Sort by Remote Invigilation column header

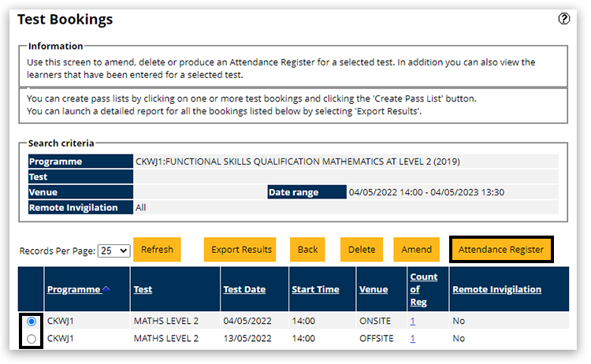click(496, 289)
